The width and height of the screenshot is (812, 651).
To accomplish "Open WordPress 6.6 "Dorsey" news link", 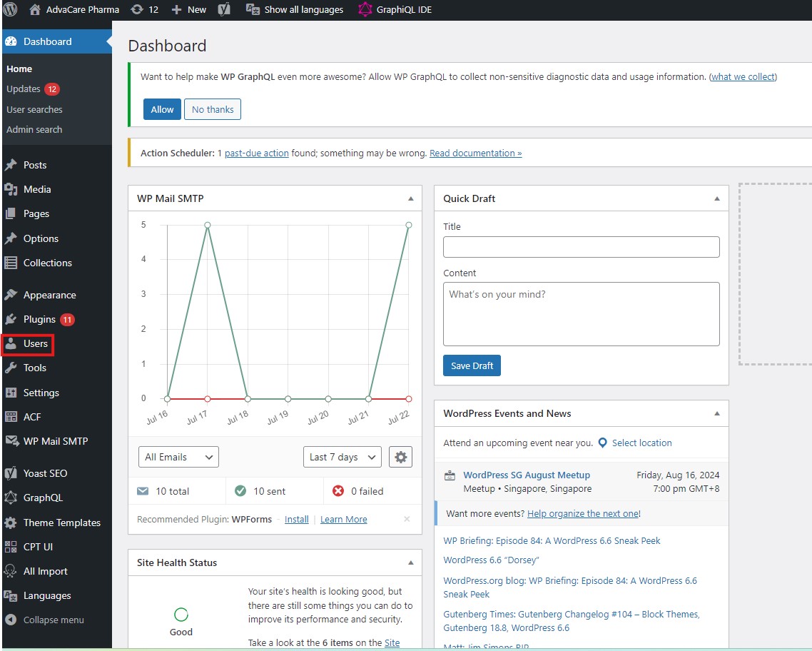I will click(x=491, y=560).
